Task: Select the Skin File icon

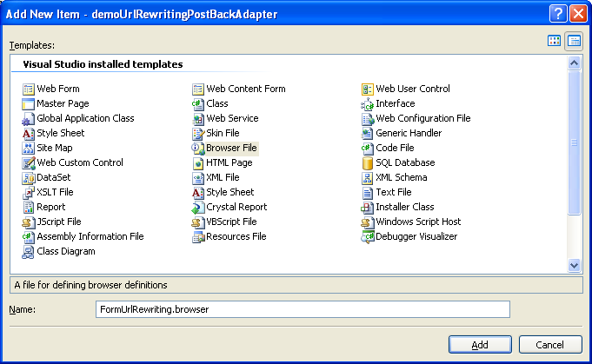Action: point(198,133)
